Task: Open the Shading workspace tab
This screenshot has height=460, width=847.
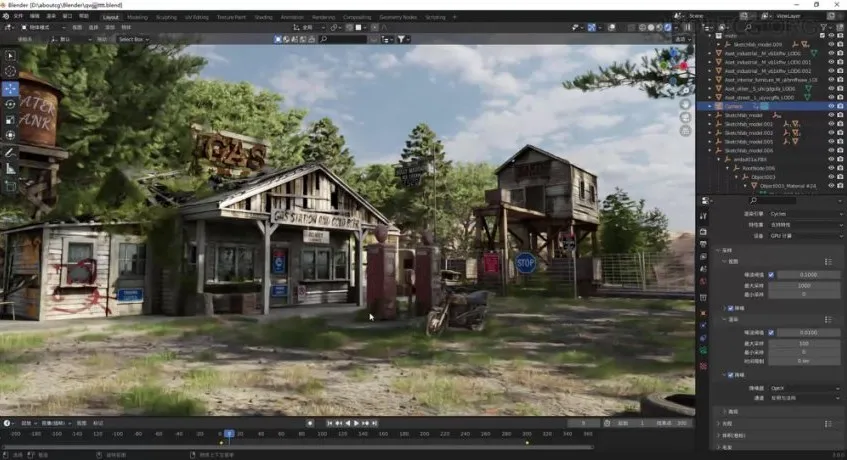Action: tap(262, 17)
